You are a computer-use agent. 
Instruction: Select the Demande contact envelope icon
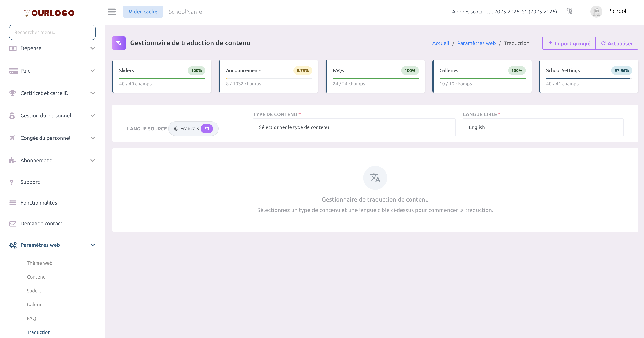tap(13, 224)
